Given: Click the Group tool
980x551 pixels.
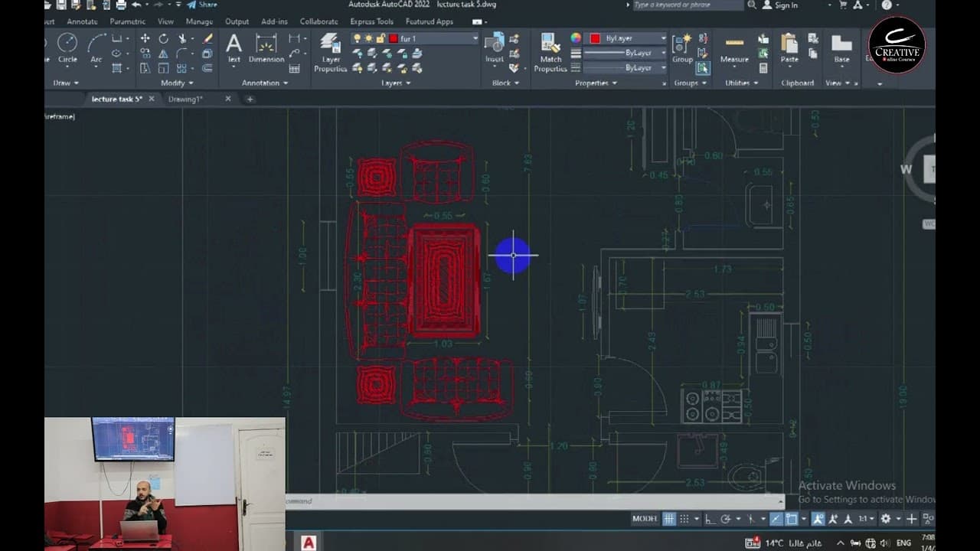Looking at the screenshot, I should (x=682, y=47).
